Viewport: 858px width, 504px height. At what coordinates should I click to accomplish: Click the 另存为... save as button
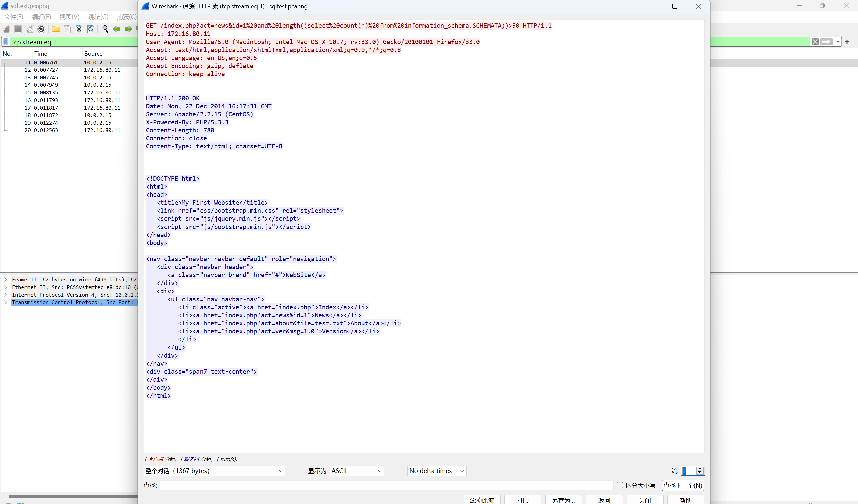[x=563, y=500]
